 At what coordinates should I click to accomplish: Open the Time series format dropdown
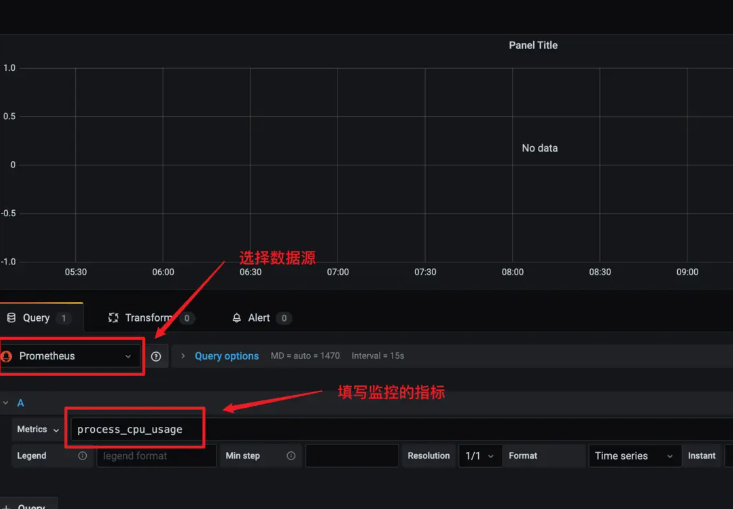point(634,456)
